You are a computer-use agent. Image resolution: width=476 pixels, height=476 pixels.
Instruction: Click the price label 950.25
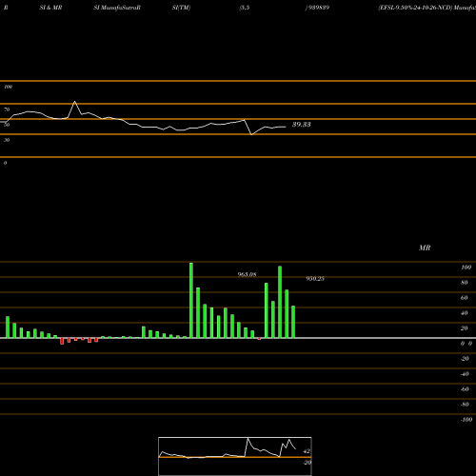click(315, 279)
